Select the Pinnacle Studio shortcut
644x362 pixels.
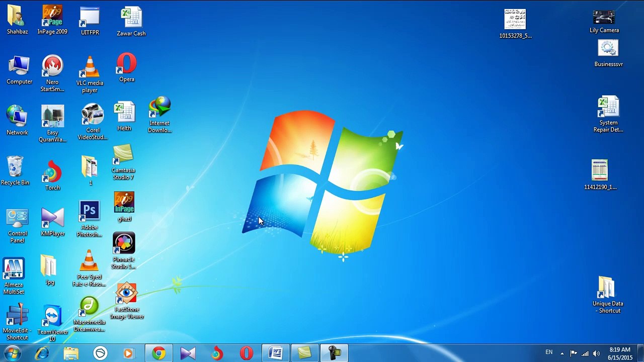(x=124, y=251)
